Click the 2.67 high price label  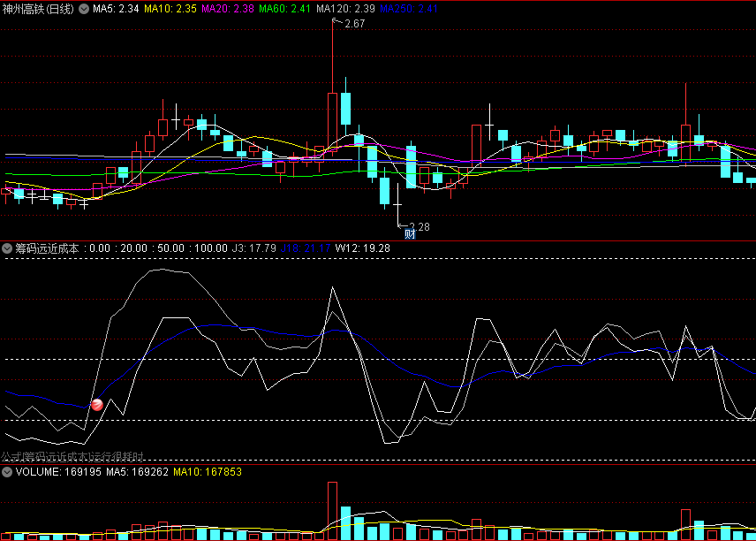tap(355, 24)
